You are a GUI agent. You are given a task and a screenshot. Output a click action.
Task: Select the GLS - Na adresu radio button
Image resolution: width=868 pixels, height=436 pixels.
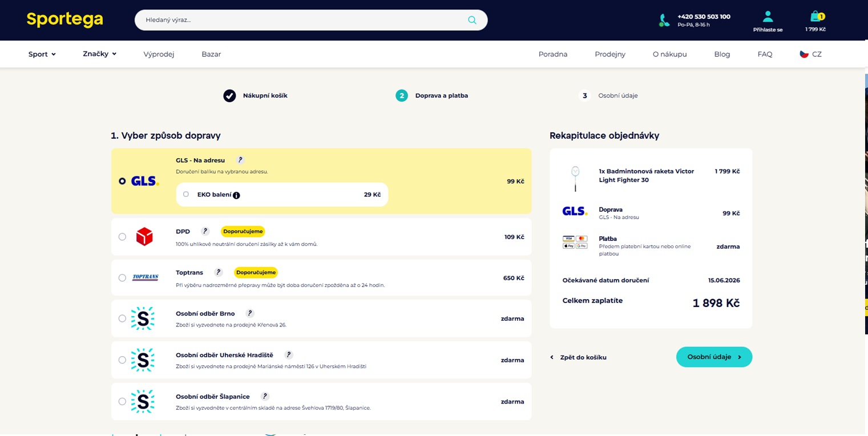click(x=122, y=181)
